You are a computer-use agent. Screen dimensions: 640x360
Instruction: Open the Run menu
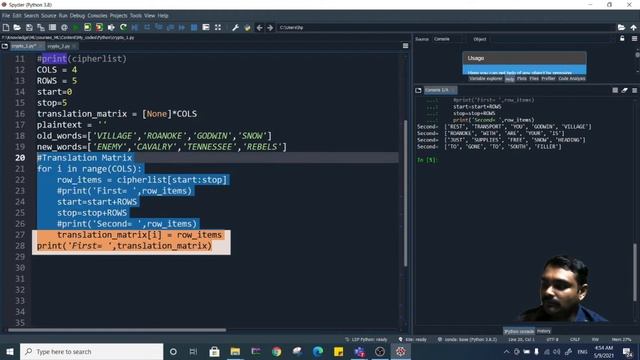(63, 16)
